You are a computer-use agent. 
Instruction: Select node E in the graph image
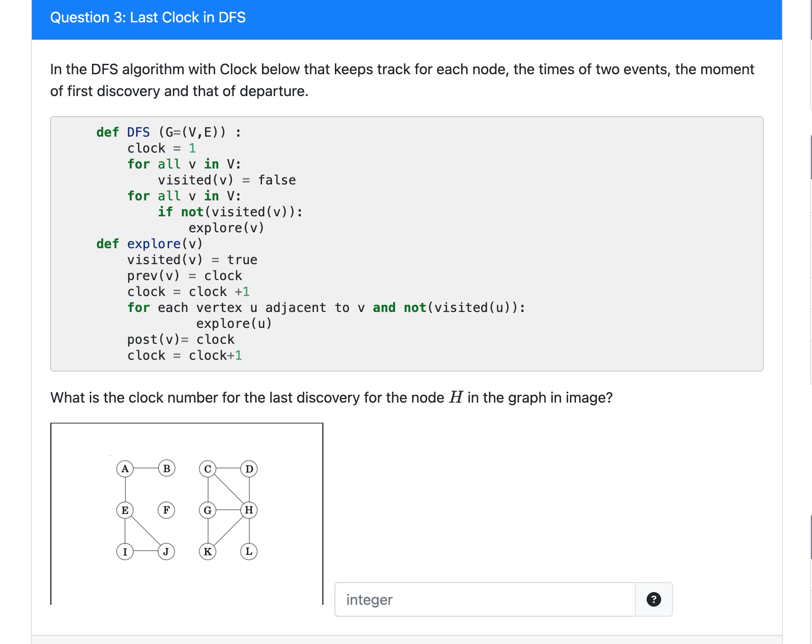tap(125, 511)
